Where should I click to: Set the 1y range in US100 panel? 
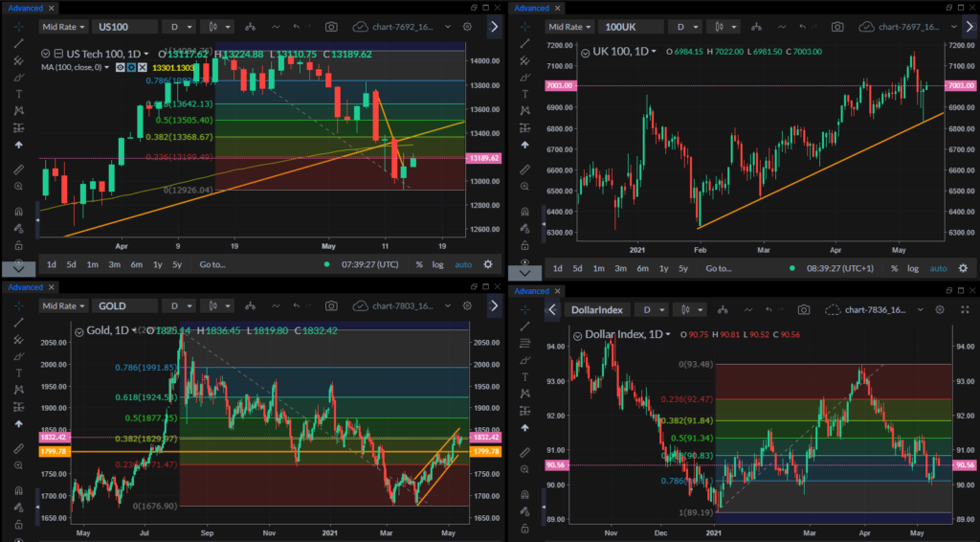pos(158,264)
